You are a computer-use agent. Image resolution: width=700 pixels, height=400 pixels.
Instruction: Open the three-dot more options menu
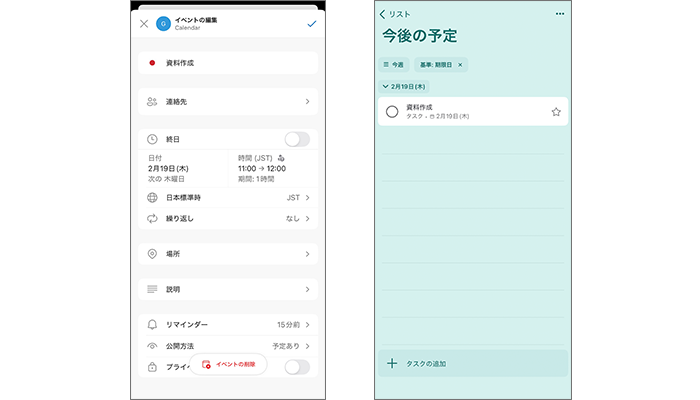pos(560,14)
